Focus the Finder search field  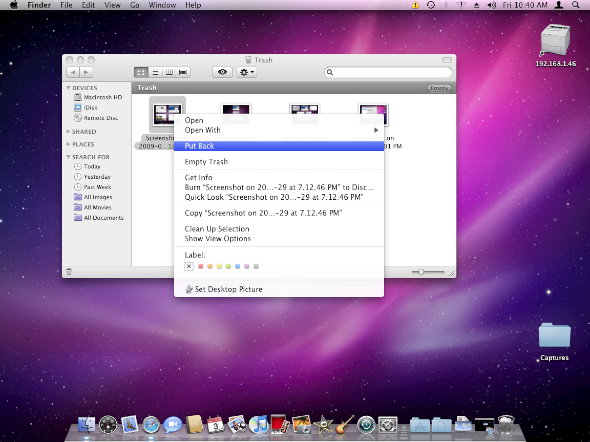click(x=388, y=72)
